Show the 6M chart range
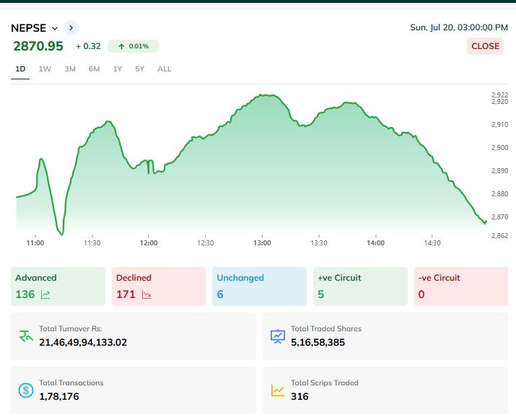The height and width of the screenshot is (420, 516). [94, 69]
